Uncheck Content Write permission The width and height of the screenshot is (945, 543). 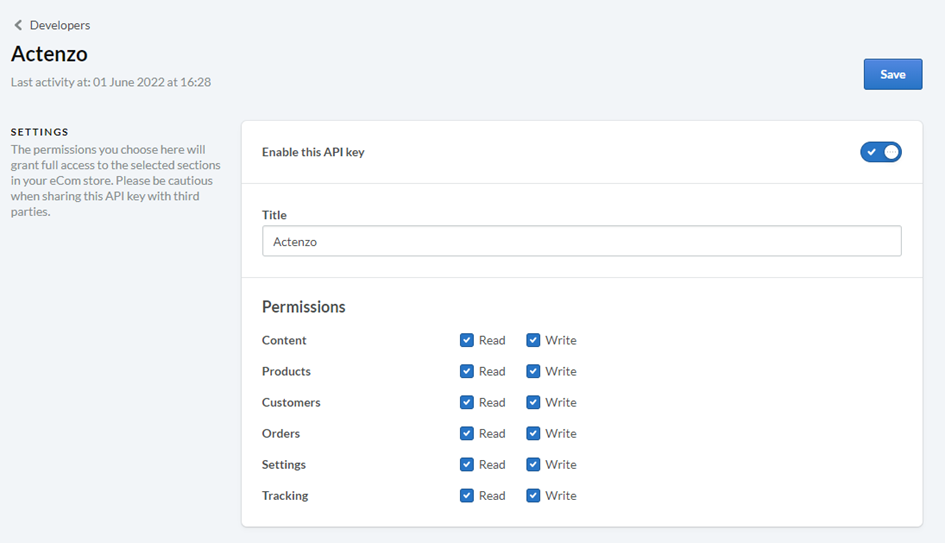click(533, 340)
